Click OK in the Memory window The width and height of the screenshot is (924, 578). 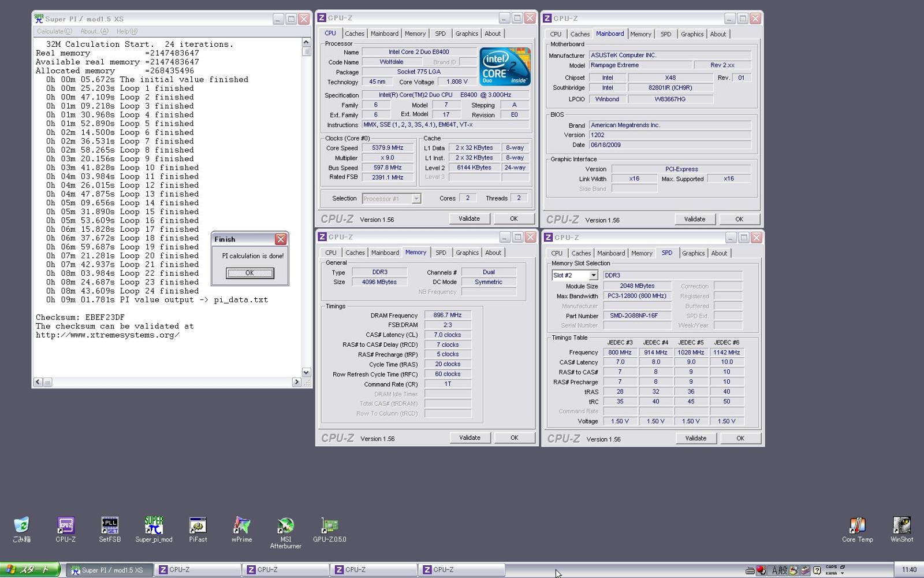[514, 438]
